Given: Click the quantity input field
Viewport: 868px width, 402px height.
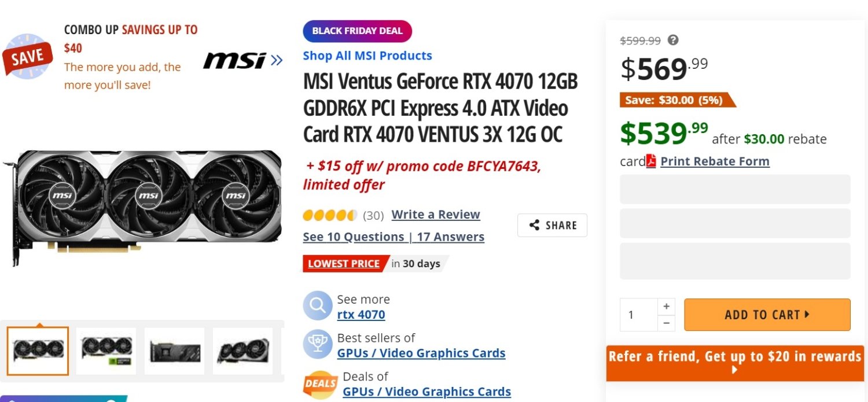Looking at the screenshot, I should coord(638,315).
